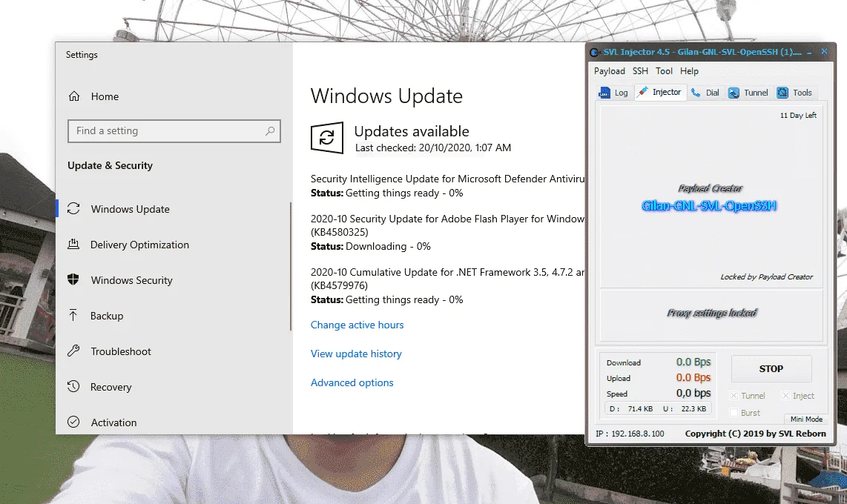
Task: Click the (KB4579976) .NET update text
Action: 339,285
